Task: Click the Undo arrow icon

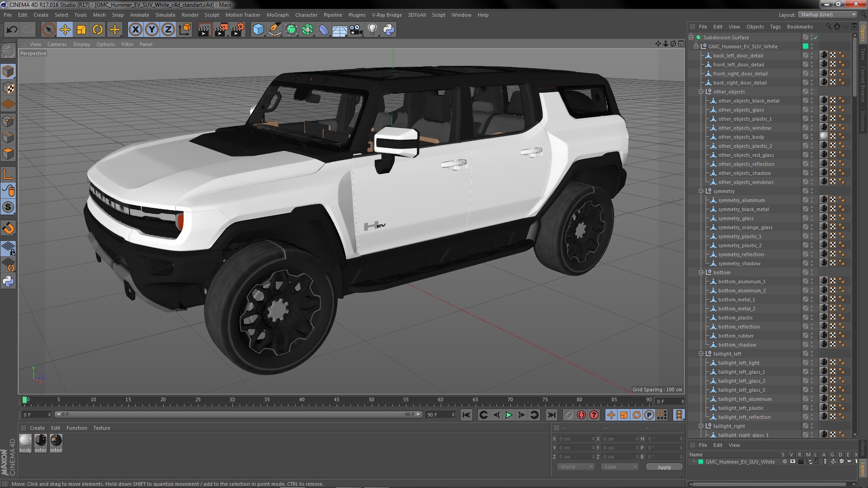Action: point(12,30)
